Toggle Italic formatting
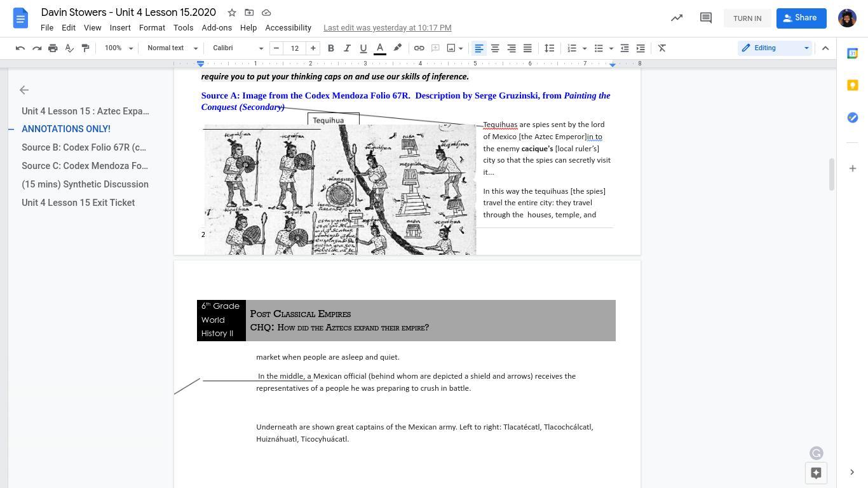Viewport: 868px width, 488px height. (x=347, y=48)
